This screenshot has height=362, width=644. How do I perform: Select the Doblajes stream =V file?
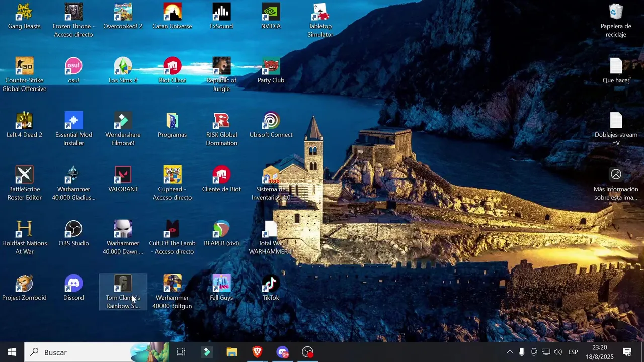coord(616,129)
